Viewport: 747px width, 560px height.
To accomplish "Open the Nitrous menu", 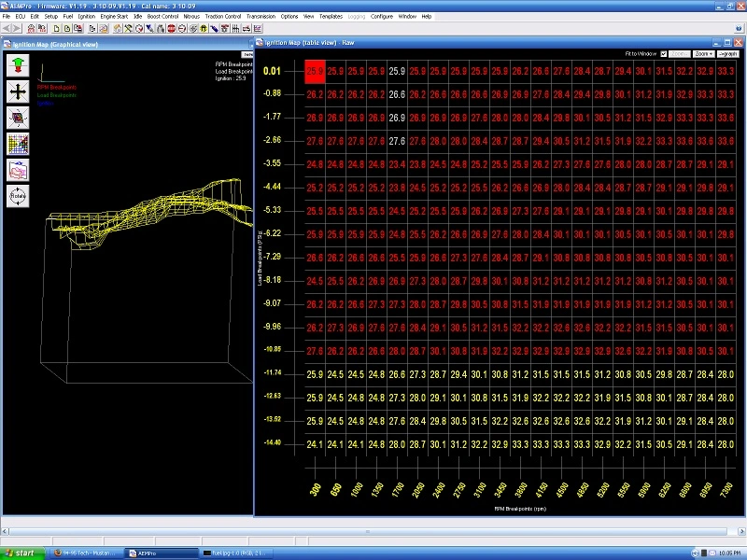I will (191, 16).
